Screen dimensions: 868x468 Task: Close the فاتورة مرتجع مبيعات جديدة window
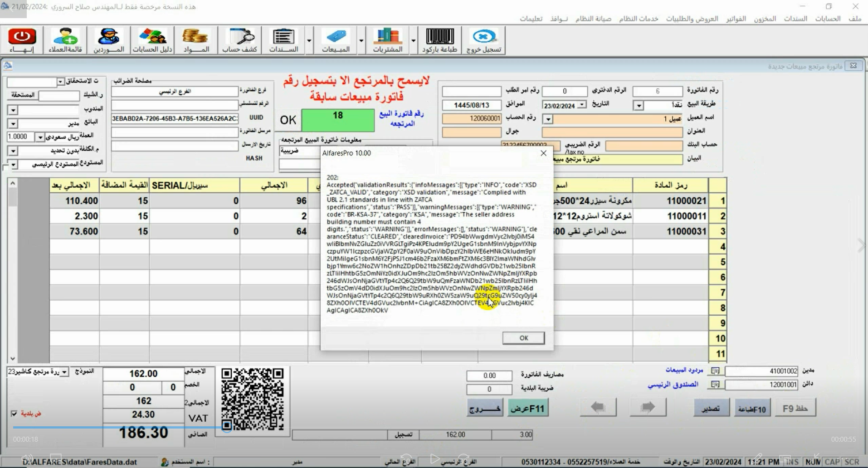853,66
